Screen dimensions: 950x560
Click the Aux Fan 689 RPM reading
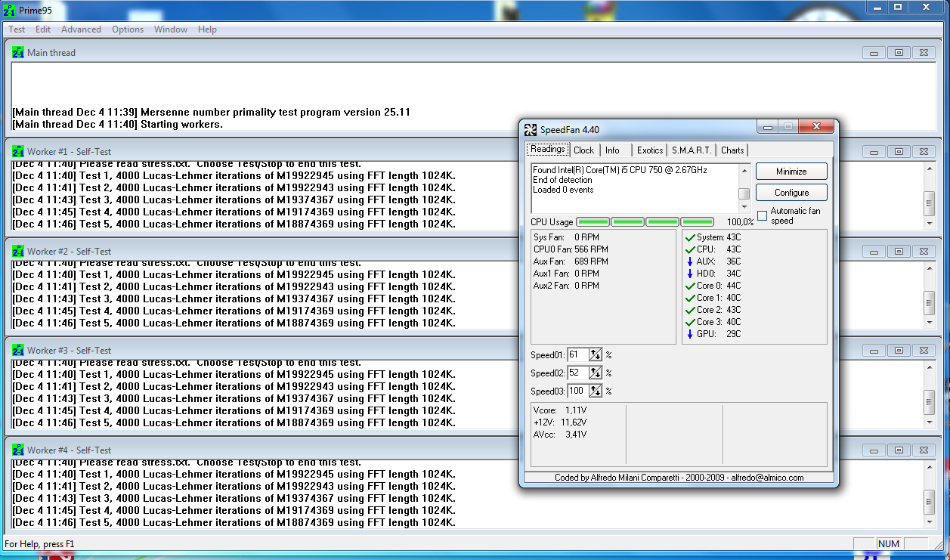pos(571,261)
